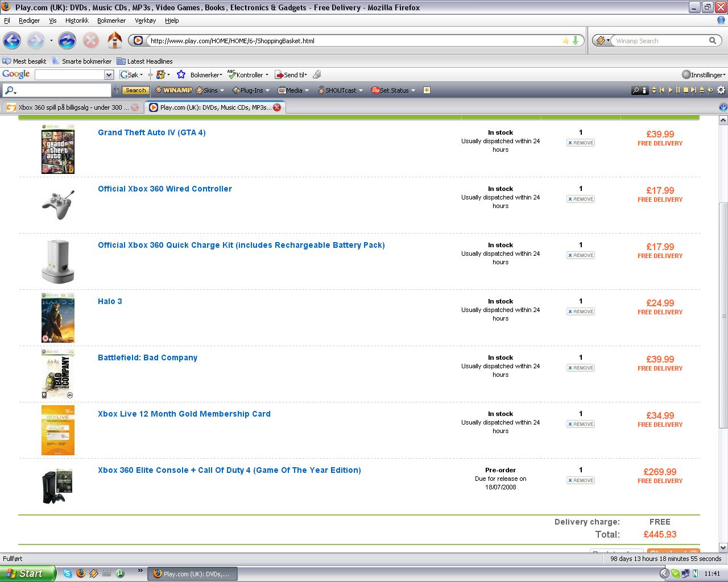Click Winamp previous track button
Image resolution: width=728 pixels, height=582 pixels.
tap(662, 90)
